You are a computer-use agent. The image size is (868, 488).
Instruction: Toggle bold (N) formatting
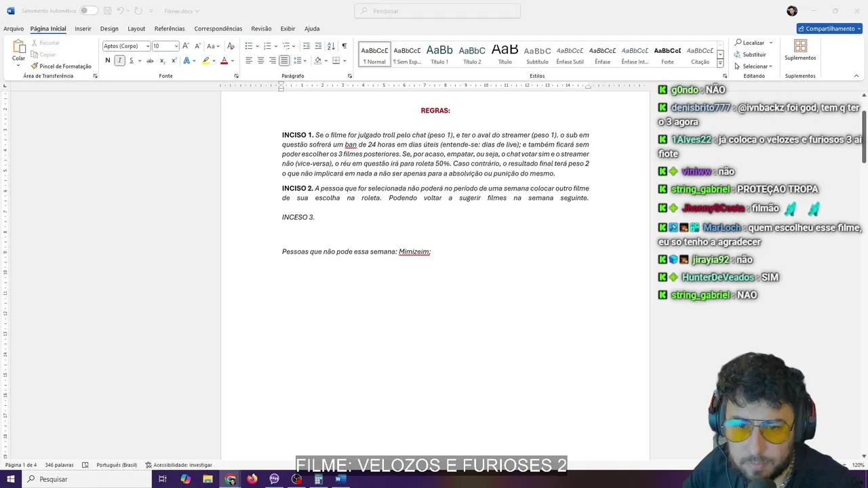(107, 60)
